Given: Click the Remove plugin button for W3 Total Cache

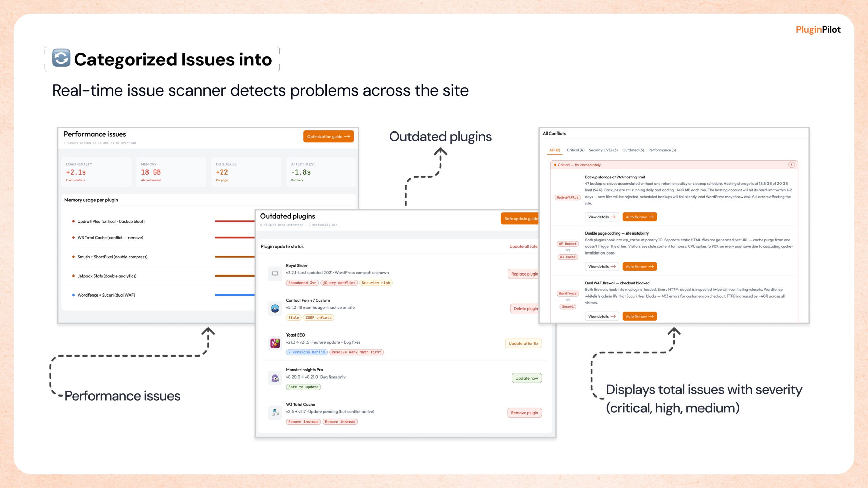Looking at the screenshot, I should (524, 413).
